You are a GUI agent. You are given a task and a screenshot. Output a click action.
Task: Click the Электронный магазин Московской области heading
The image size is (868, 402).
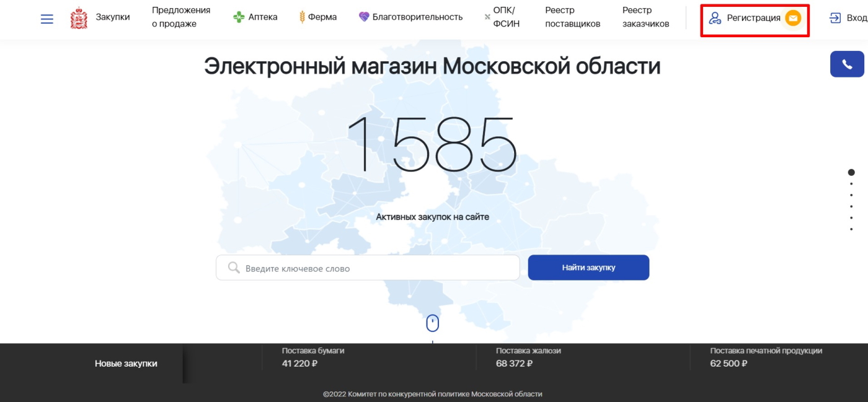pos(432,66)
